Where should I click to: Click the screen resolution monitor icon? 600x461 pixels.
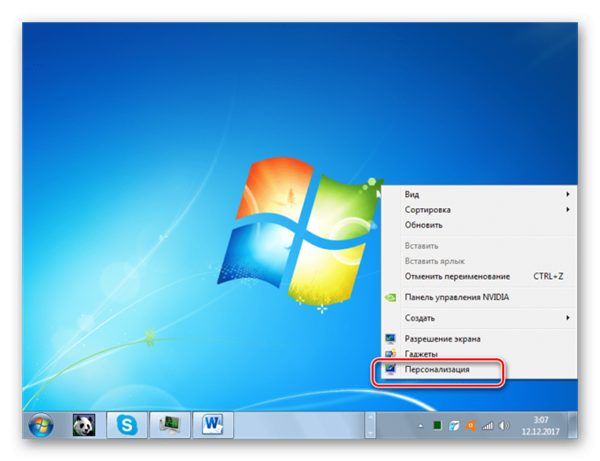(x=390, y=339)
